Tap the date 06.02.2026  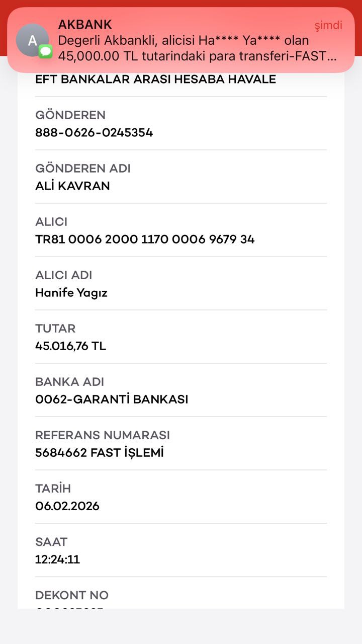coord(67,506)
